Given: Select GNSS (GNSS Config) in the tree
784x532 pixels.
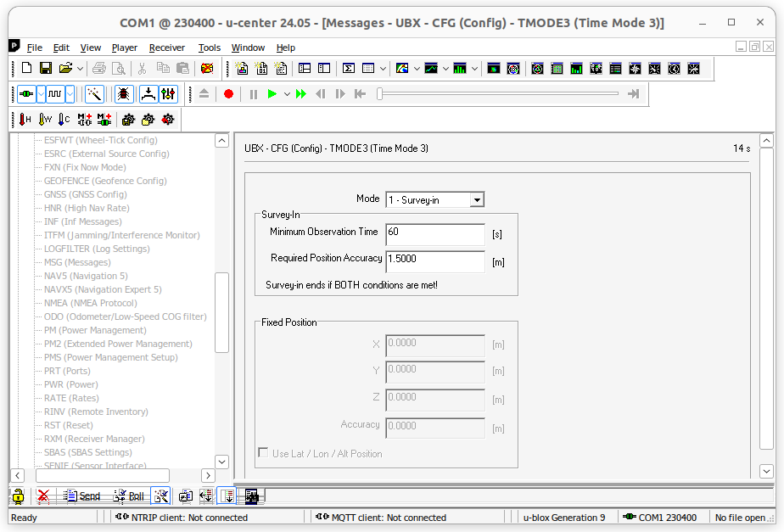Looking at the screenshot, I should coord(86,194).
